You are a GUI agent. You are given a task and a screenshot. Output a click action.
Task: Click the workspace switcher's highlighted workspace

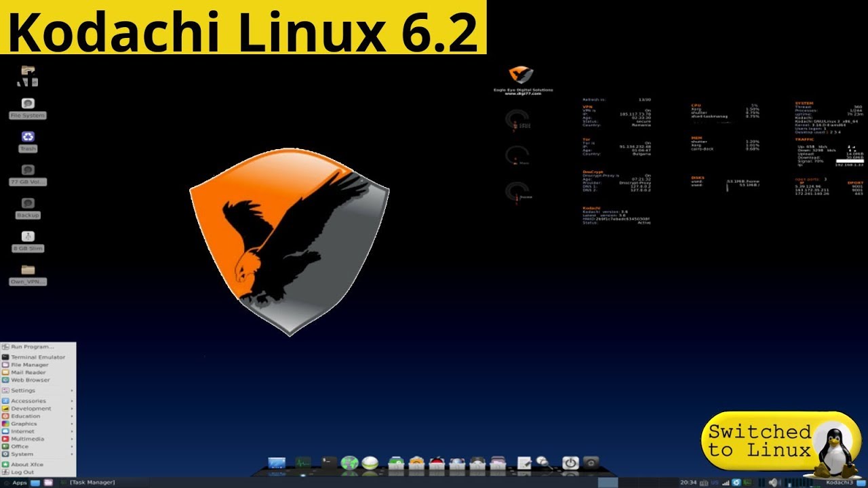point(608,483)
